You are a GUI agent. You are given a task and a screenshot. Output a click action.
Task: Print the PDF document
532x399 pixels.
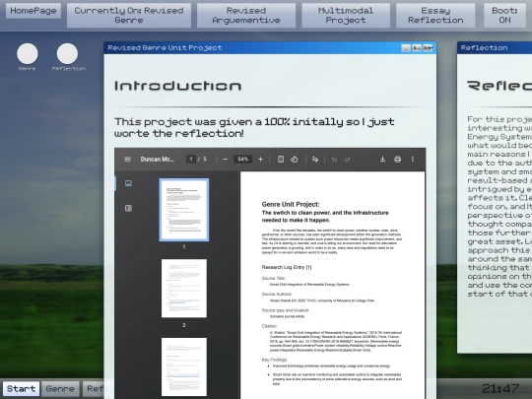pyautogui.click(x=397, y=160)
